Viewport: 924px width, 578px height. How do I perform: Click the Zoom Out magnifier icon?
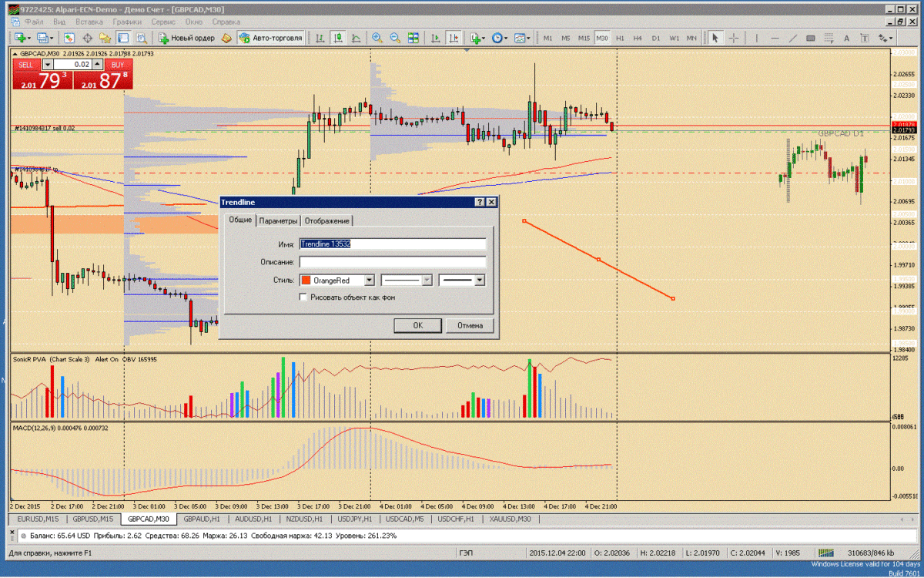394,38
